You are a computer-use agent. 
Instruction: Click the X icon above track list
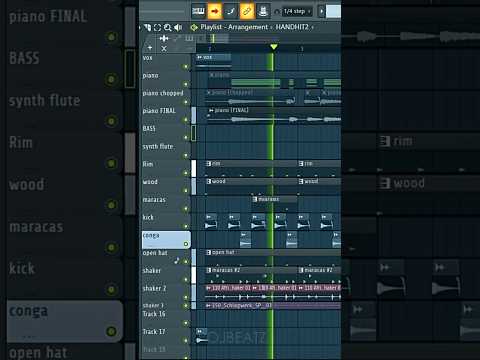[164, 48]
